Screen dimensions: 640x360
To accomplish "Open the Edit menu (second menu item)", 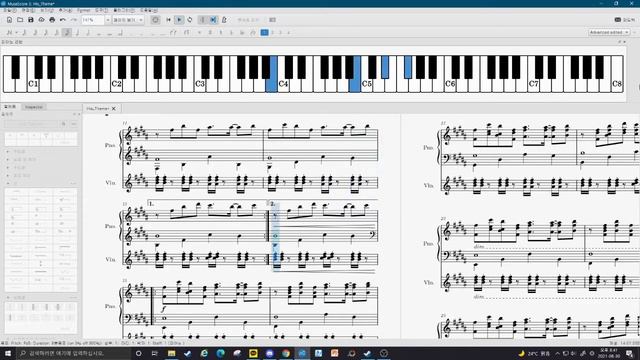I will [28, 10].
